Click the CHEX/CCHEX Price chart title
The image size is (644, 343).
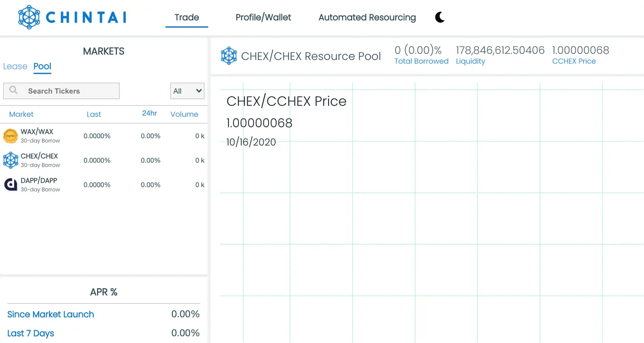286,101
